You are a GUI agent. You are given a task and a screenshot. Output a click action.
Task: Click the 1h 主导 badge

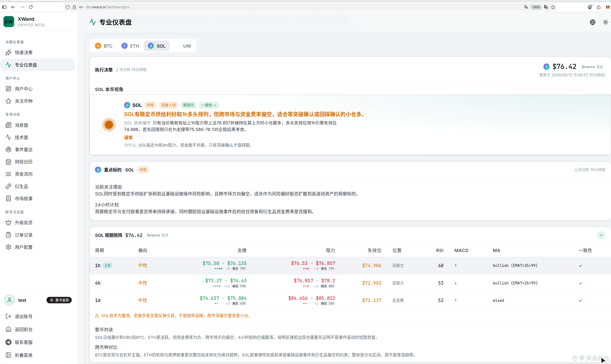point(107,265)
